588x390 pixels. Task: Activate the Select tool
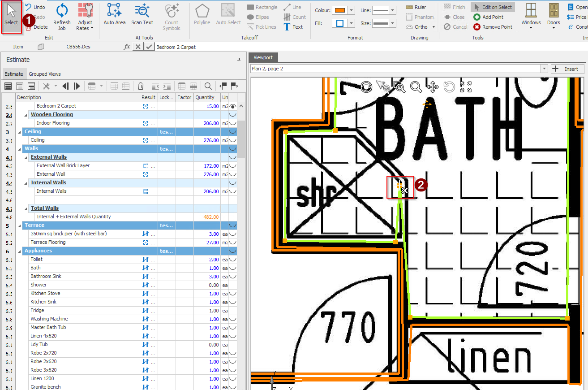coord(11,17)
